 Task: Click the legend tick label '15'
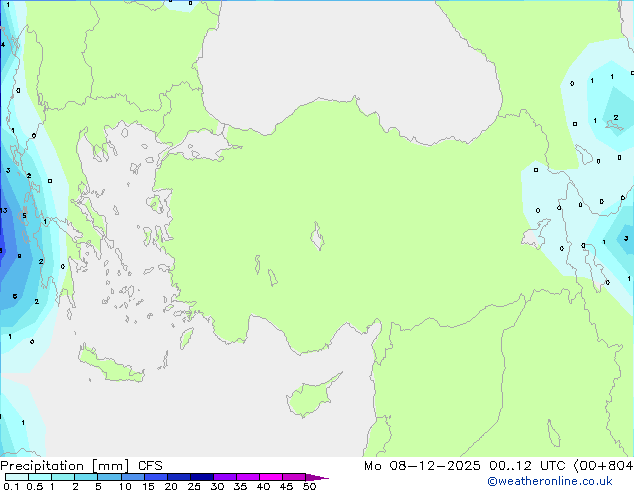pyautogui.click(x=148, y=486)
